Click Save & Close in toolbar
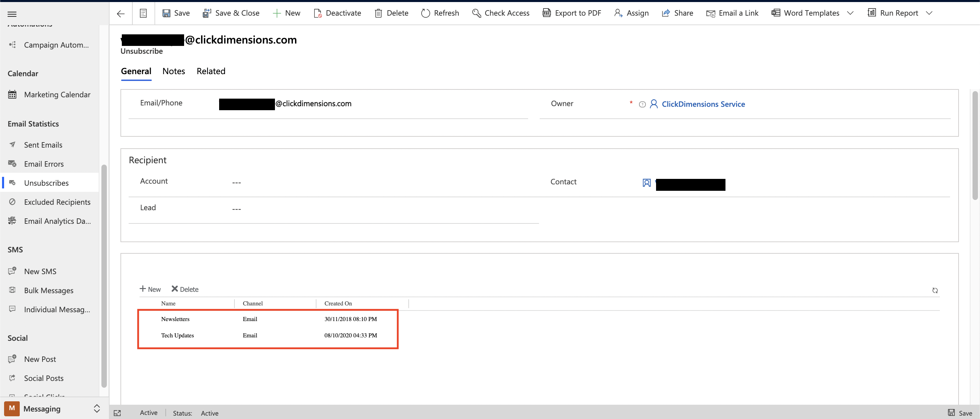This screenshot has height=419, width=980. click(x=231, y=13)
